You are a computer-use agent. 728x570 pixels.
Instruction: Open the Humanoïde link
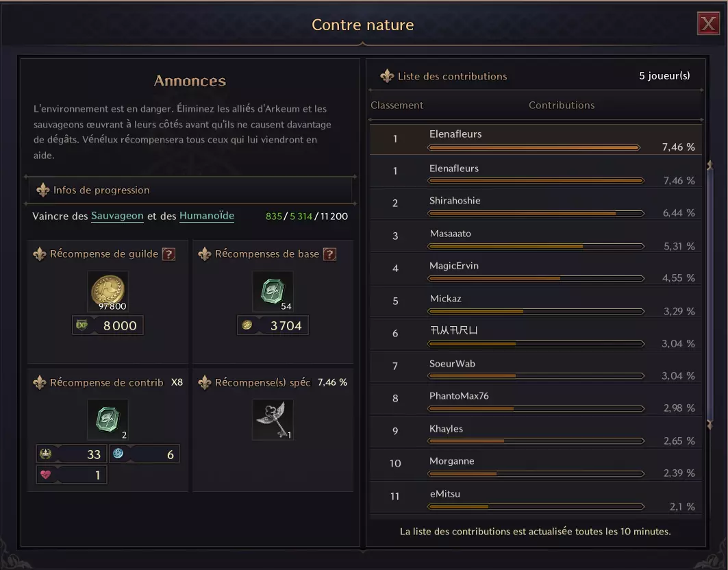(x=206, y=216)
